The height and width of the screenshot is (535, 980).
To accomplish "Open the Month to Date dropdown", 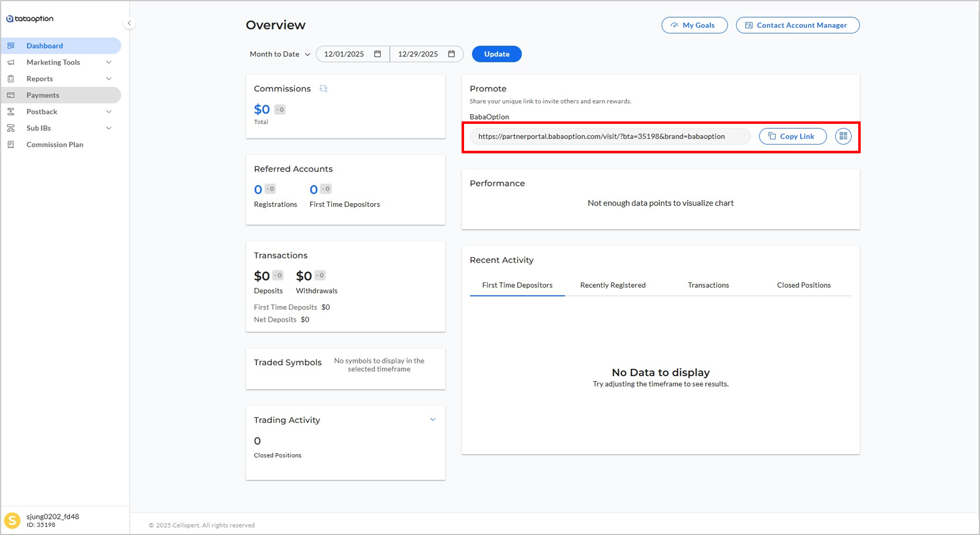I will [280, 54].
